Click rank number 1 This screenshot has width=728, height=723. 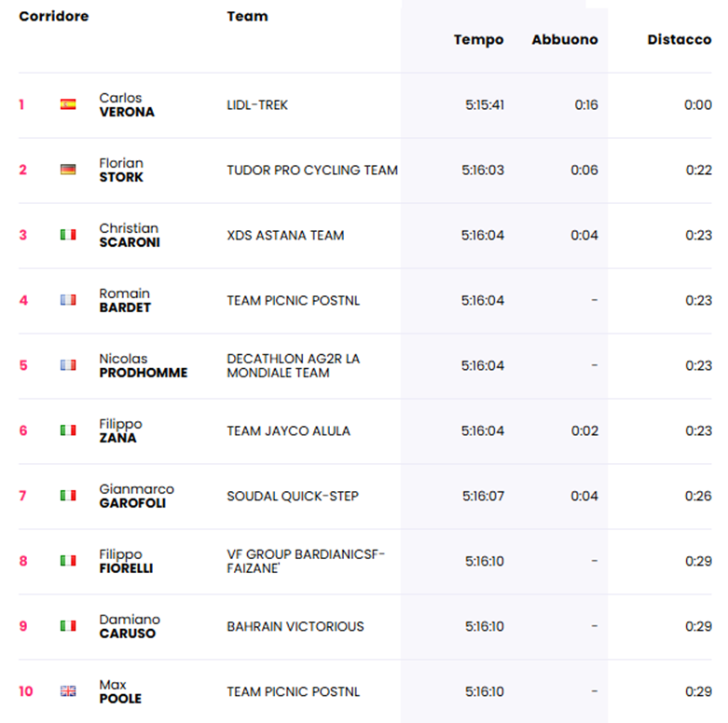[x=21, y=105]
